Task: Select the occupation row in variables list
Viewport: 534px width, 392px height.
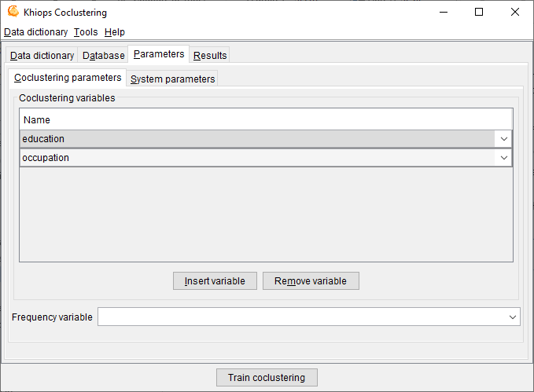Action: pos(252,158)
